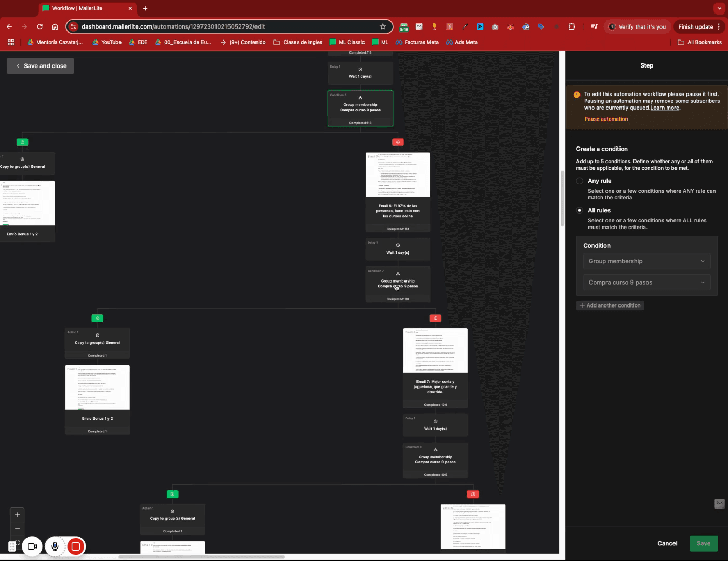The height and width of the screenshot is (561, 728).
Task: Open the Learn more link
Action: (665, 108)
